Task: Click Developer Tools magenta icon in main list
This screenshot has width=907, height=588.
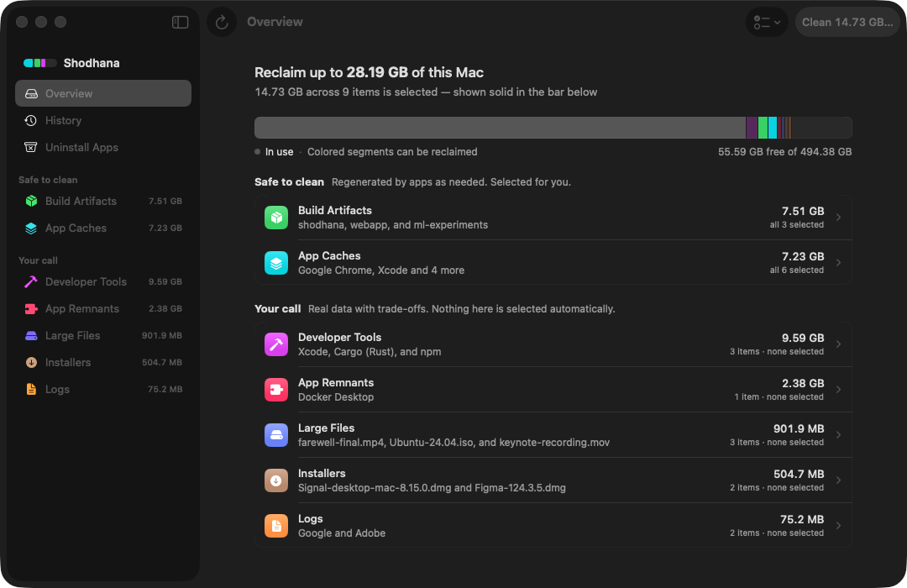Action: (x=276, y=344)
